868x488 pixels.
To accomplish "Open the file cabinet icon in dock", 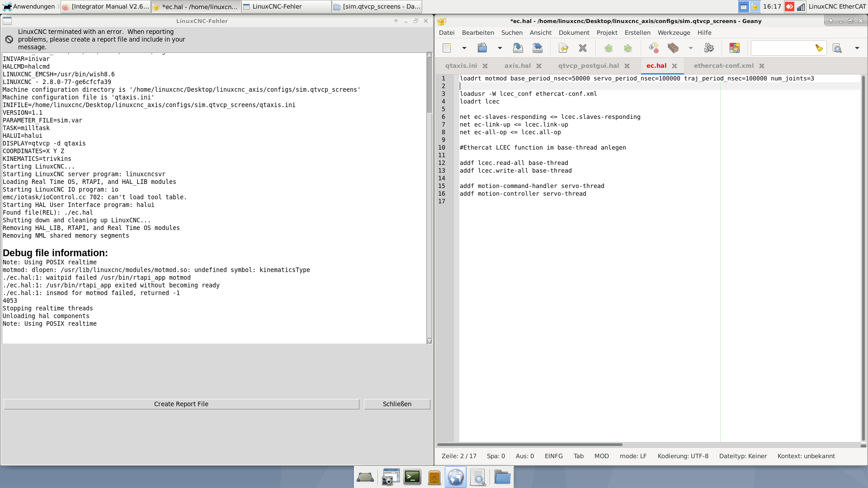I will click(434, 477).
